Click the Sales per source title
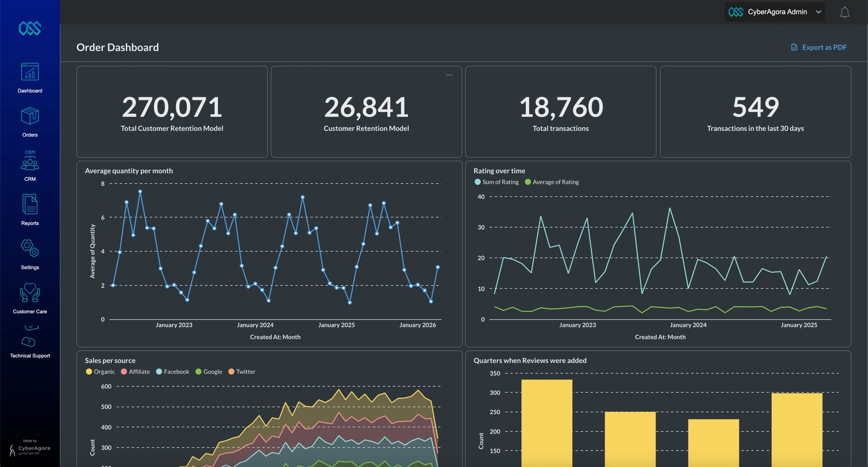Image resolution: width=868 pixels, height=467 pixels. click(110, 361)
